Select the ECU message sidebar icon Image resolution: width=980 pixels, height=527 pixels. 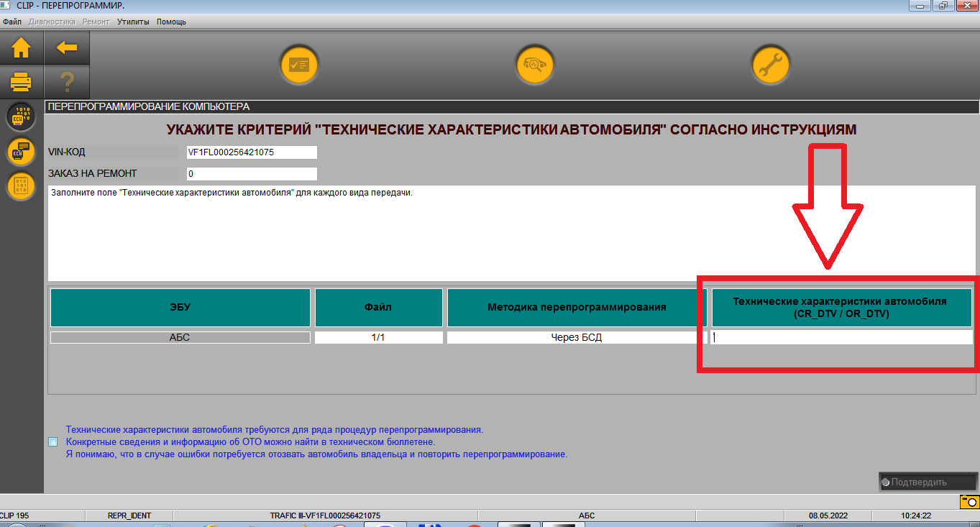(x=21, y=152)
